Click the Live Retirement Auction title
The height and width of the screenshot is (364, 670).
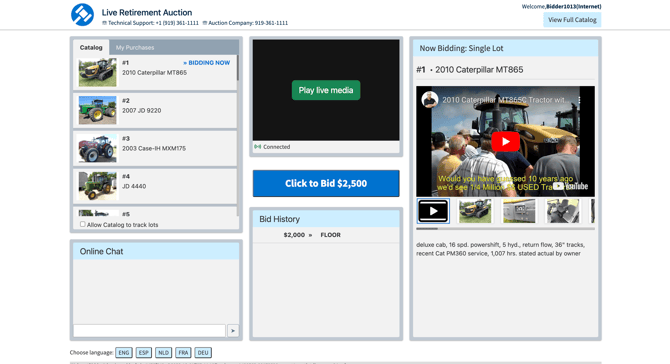coord(147,12)
